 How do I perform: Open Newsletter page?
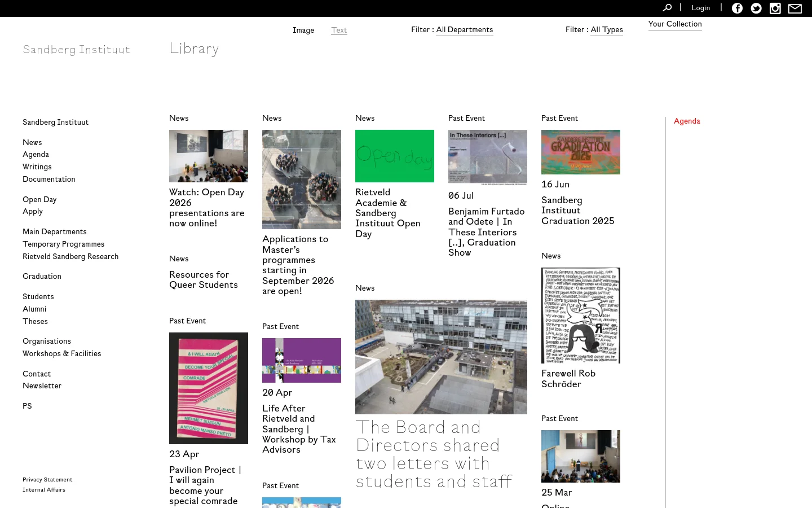42,386
